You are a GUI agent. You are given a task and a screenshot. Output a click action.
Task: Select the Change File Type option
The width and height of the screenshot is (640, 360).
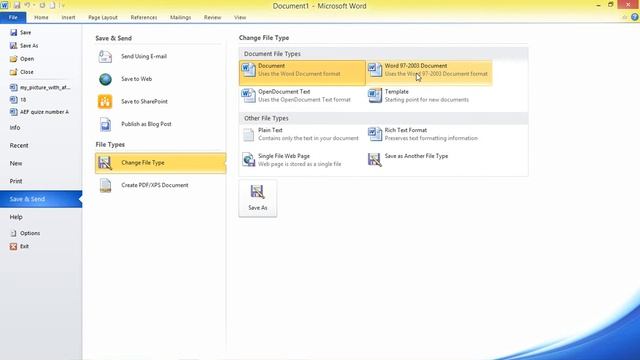click(160, 163)
